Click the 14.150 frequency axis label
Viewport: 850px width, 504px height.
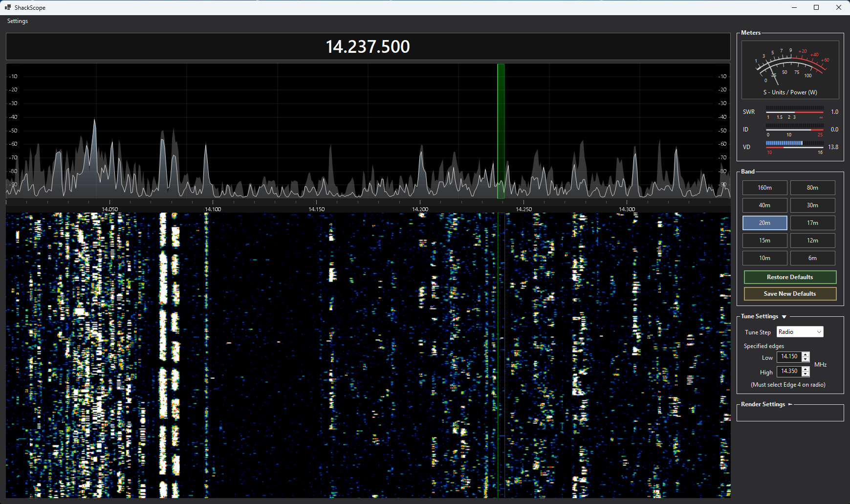(x=316, y=209)
